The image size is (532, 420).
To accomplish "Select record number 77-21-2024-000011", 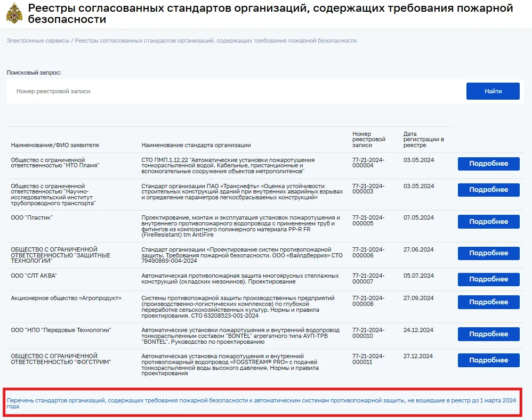I will (x=368, y=359).
